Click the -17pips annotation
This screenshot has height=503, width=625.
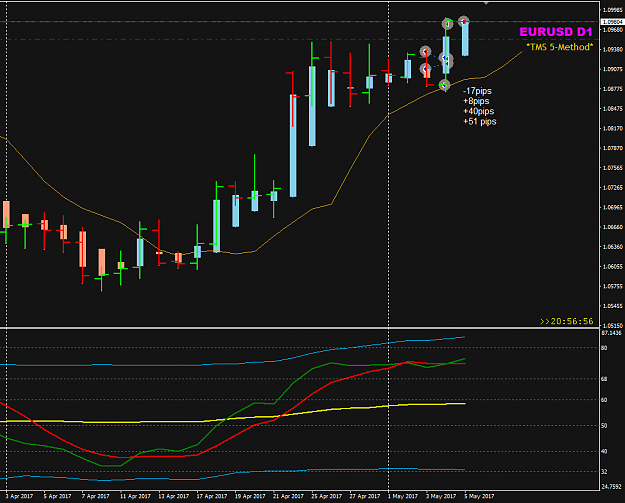tap(477, 91)
